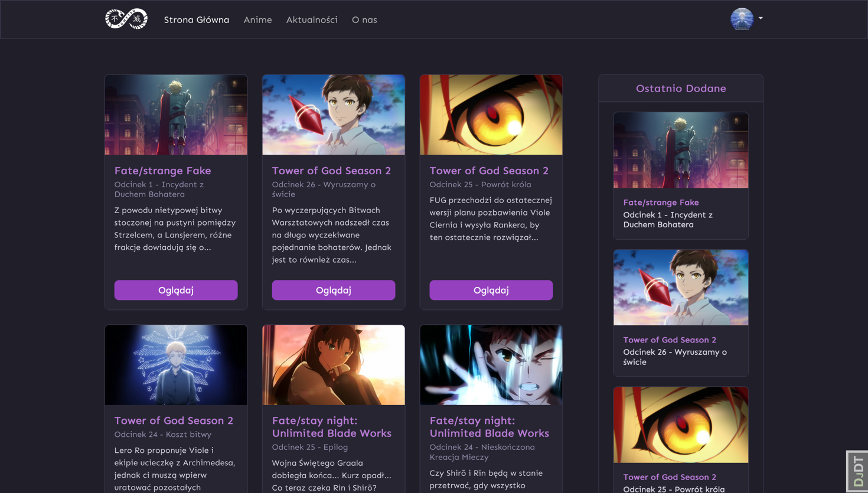This screenshot has height=493, width=868.
Task: Click the Fate/strange Fake thumbnail in Ostatnio Dodane
Action: coord(681,151)
